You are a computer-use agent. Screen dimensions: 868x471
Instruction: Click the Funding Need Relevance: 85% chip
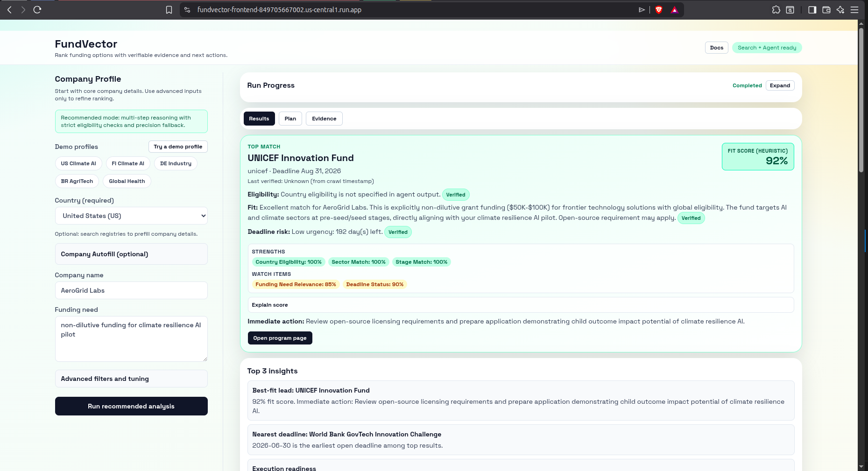click(296, 284)
